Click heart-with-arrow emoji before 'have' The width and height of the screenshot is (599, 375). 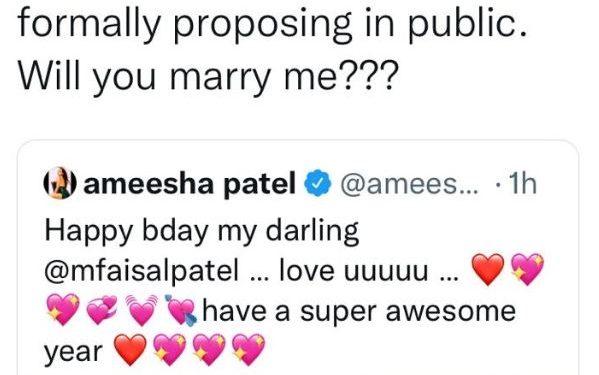click(x=181, y=310)
